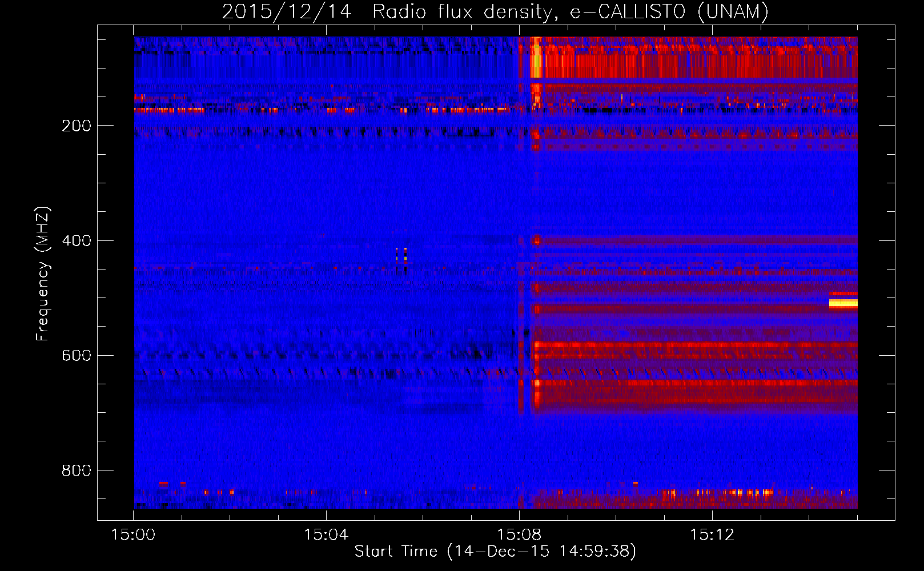Click the 800 frequency tick label

coord(77,470)
